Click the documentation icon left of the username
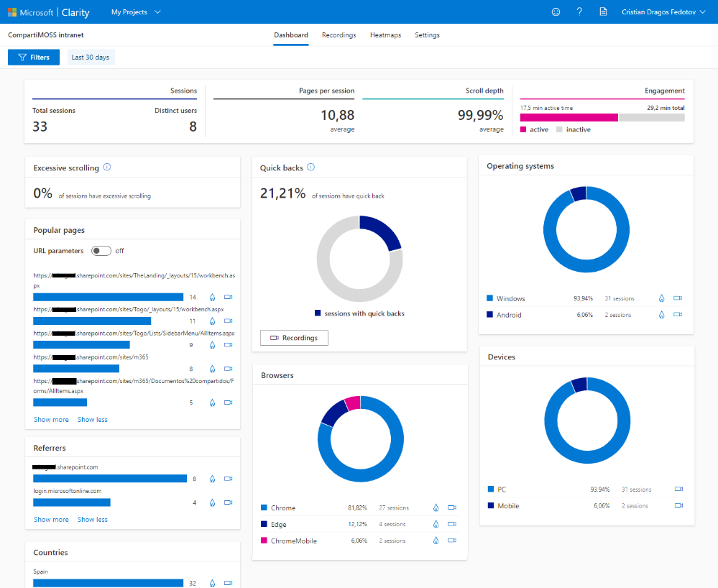Screen dimensions: 718x588 click(x=602, y=12)
